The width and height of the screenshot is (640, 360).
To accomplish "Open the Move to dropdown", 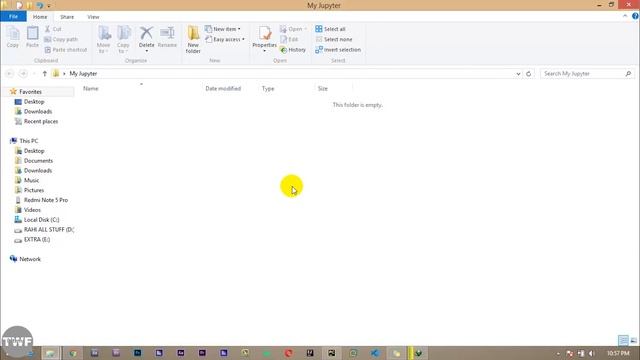I will point(104,40).
